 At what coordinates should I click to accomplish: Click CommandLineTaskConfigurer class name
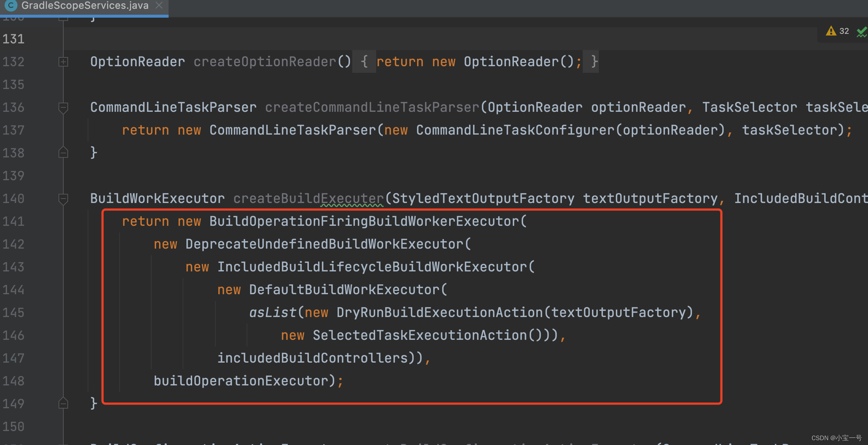(x=515, y=130)
